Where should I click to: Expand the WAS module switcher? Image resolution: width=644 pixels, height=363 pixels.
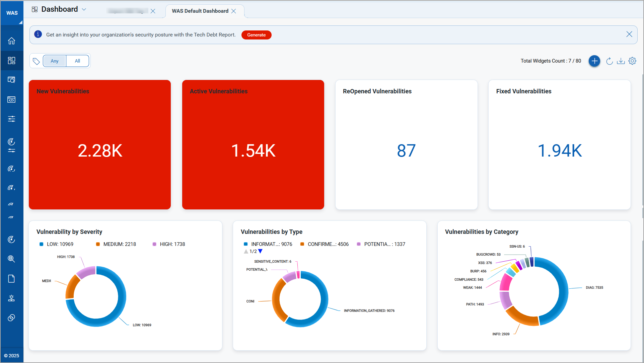pyautogui.click(x=12, y=13)
